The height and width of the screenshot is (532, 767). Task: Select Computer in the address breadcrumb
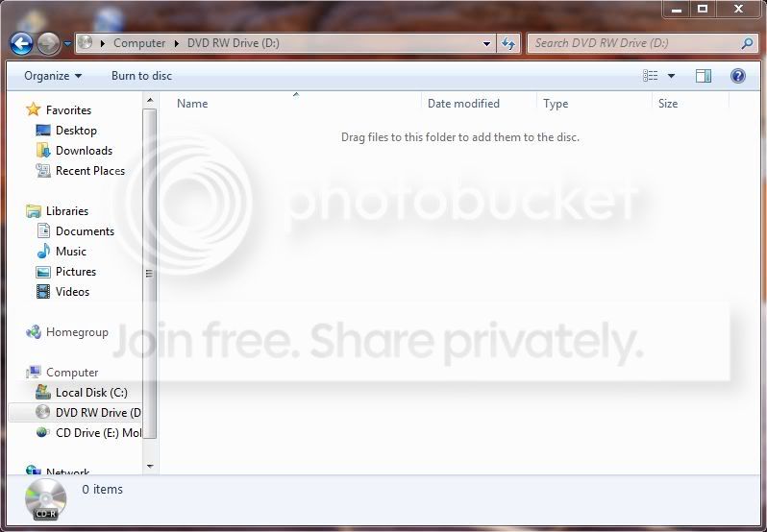point(139,43)
